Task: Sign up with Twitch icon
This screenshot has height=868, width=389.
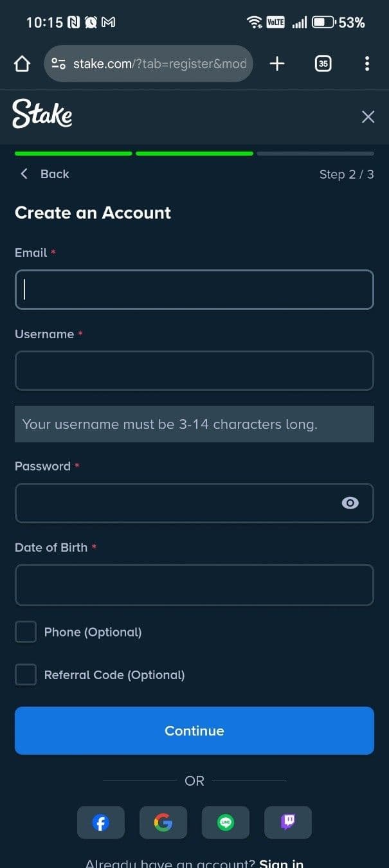Action: [x=288, y=822]
